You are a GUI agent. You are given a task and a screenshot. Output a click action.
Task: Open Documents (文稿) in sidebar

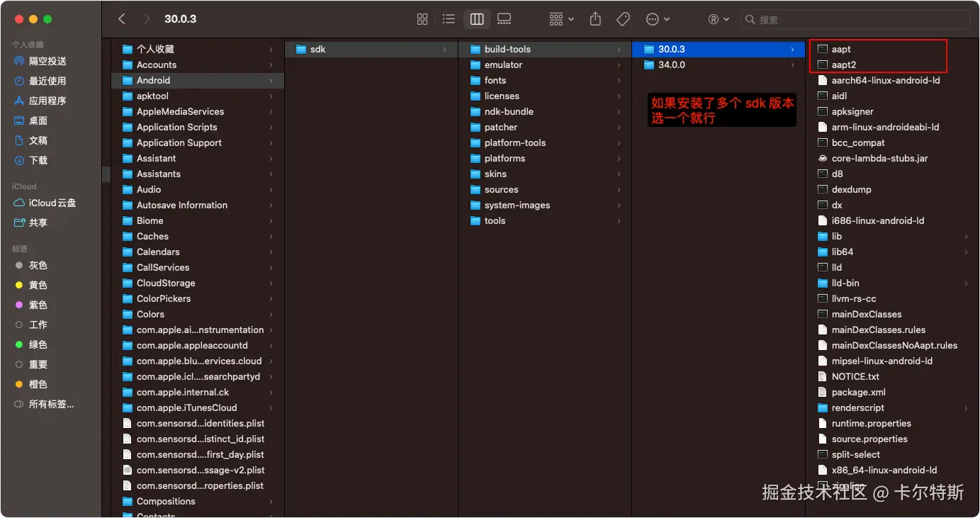[x=38, y=140]
